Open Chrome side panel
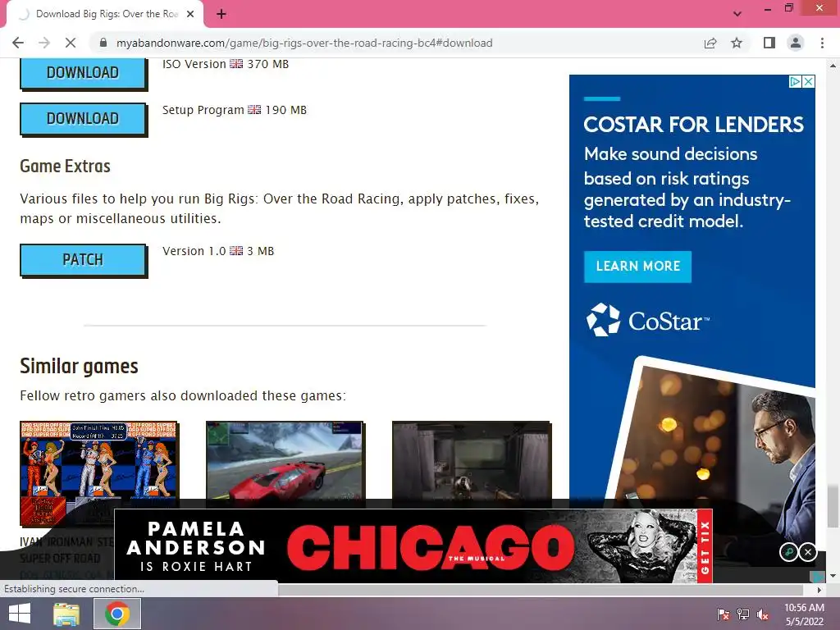The image size is (840, 630). click(769, 43)
